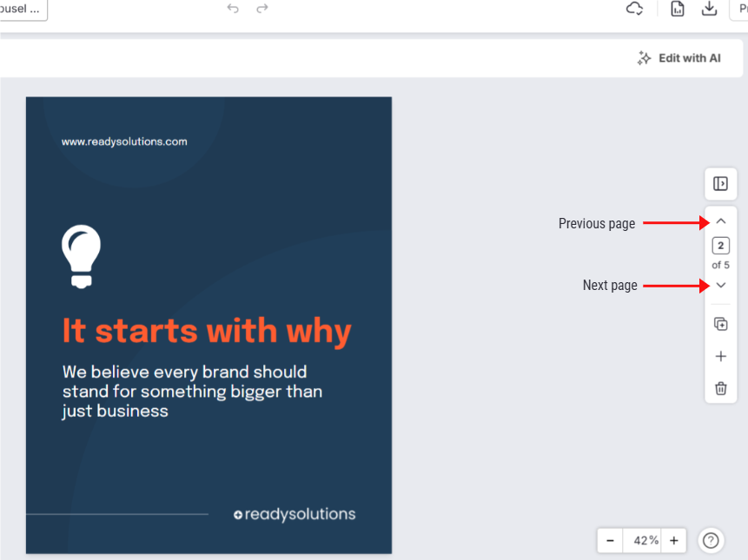Select the 'It starts with why' headline
Image resolution: width=748 pixels, height=560 pixels.
coord(207,331)
